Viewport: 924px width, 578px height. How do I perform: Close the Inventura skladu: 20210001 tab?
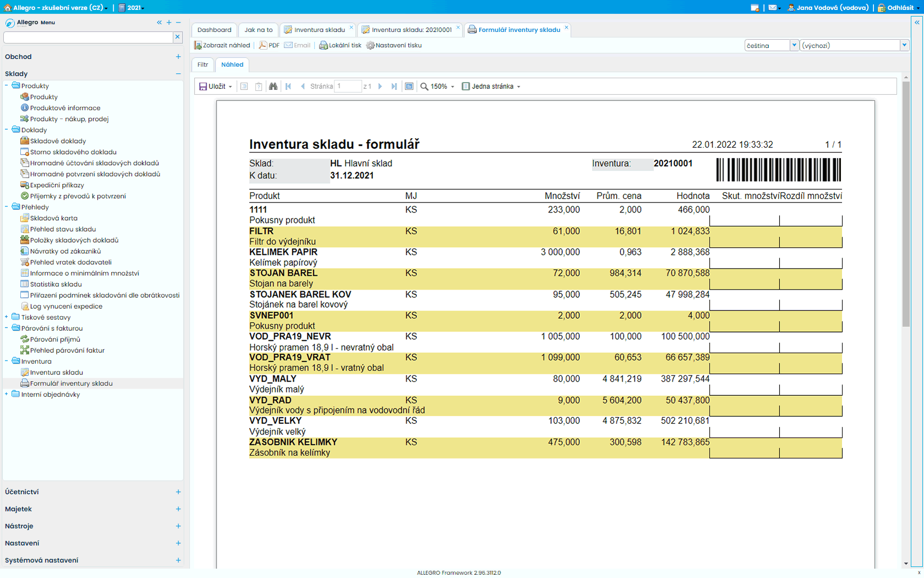[458, 28]
